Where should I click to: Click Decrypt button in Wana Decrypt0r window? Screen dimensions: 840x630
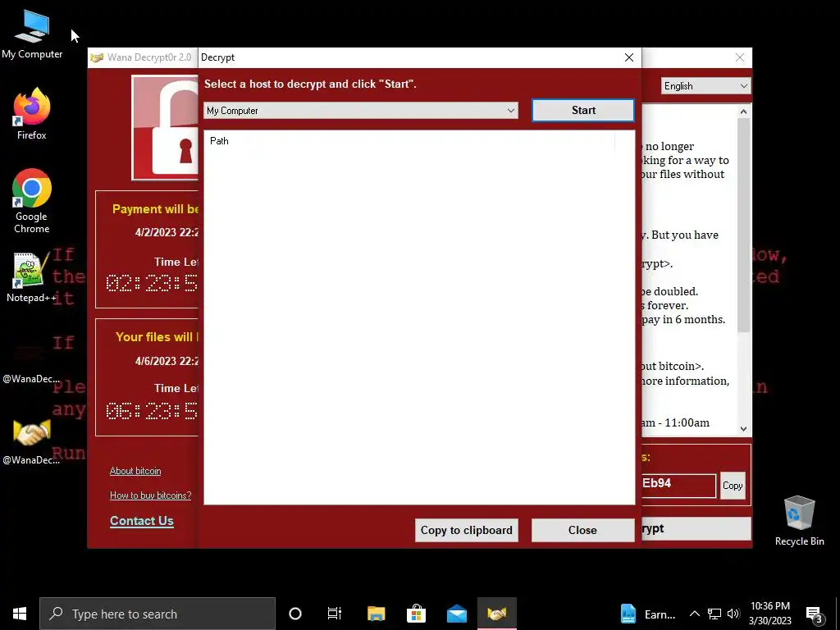pos(696,529)
